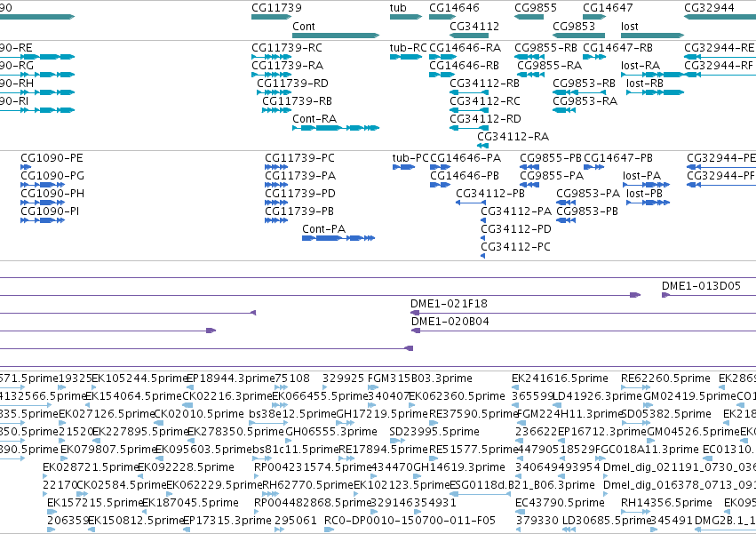Image resolution: width=756 pixels, height=534 pixels.
Task: Select the tub-PC protein label
Action: [x=410, y=158]
